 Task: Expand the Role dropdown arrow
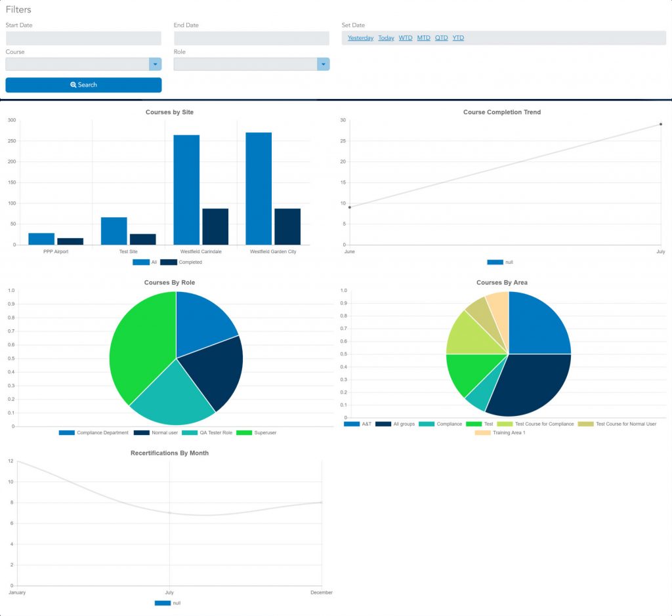pos(323,64)
